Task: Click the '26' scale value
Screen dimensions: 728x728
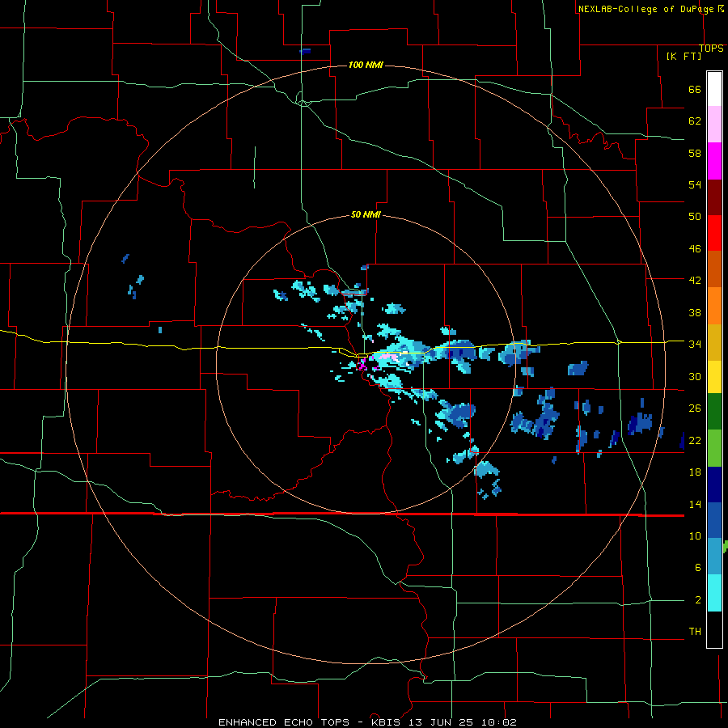Action: pyautogui.click(x=695, y=408)
